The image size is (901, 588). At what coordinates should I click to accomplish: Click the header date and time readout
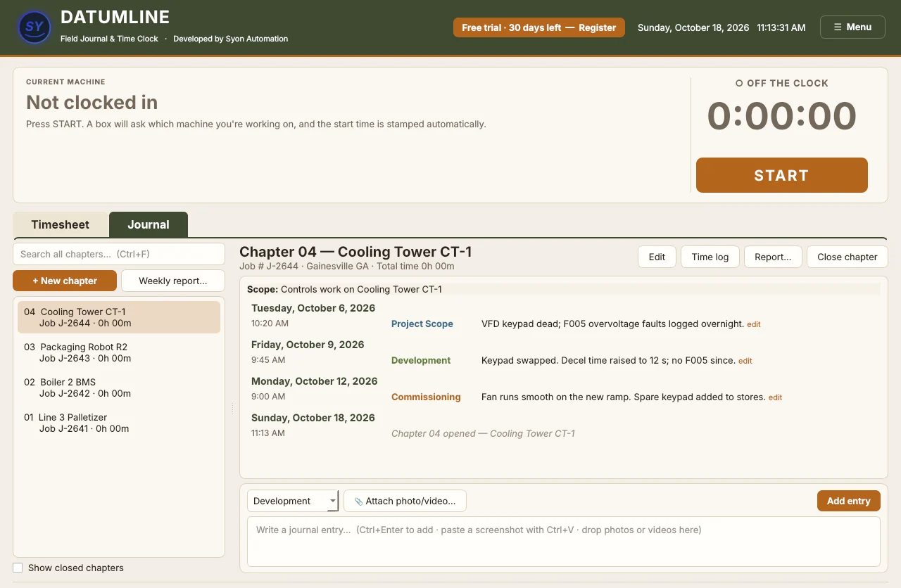(722, 27)
